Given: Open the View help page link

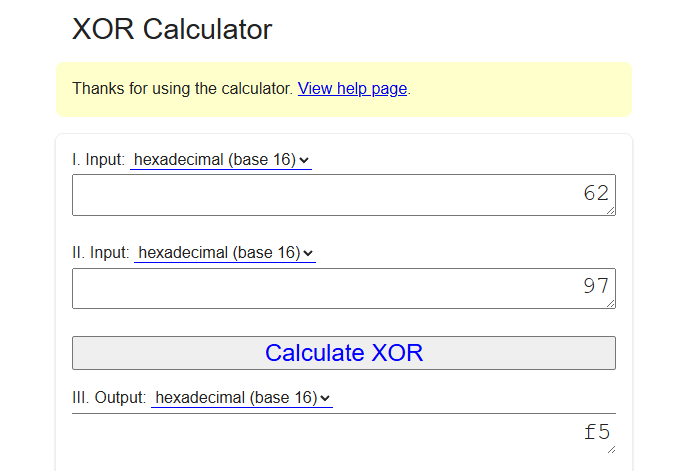Looking at the screenshot, I should tap(352, 88).
